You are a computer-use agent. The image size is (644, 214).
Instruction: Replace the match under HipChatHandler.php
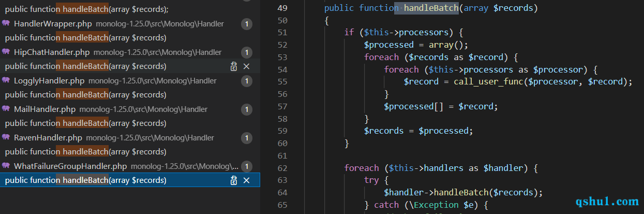(x=234, y=66)
